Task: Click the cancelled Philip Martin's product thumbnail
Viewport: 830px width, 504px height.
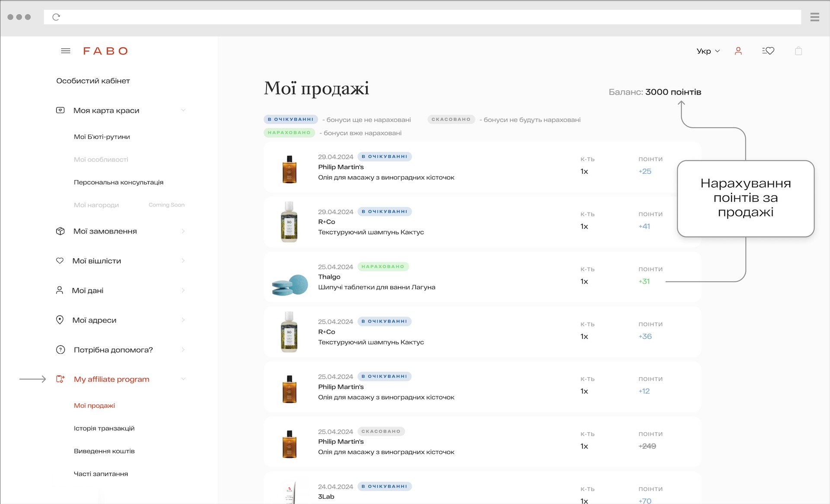Action: click(290, 444)
